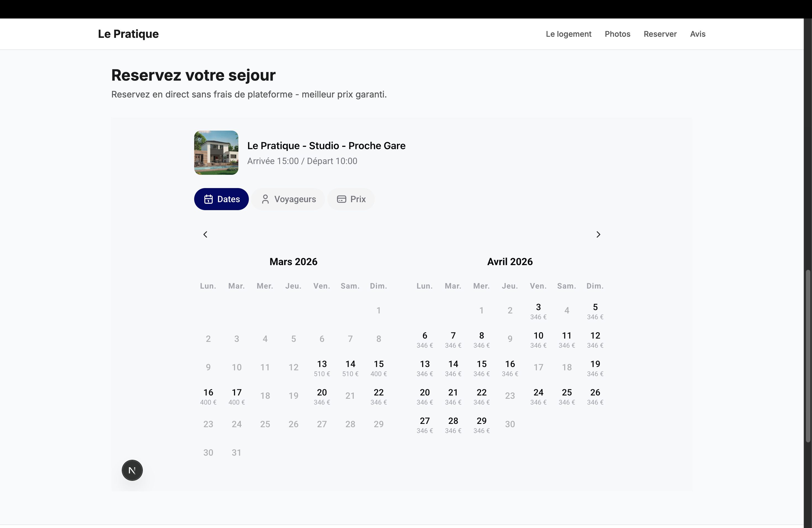
Task: Select March 22 at 346 €
Action: coord(379,396)
